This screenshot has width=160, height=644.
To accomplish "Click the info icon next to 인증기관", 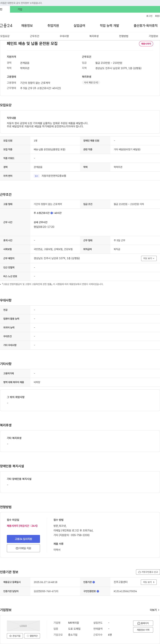I will point(94,582).
